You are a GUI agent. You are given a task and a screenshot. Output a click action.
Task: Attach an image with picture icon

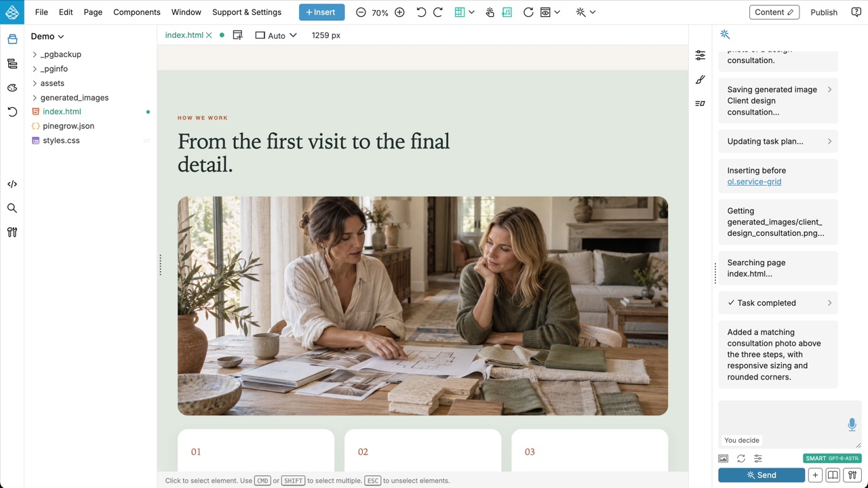coord(724,459)
